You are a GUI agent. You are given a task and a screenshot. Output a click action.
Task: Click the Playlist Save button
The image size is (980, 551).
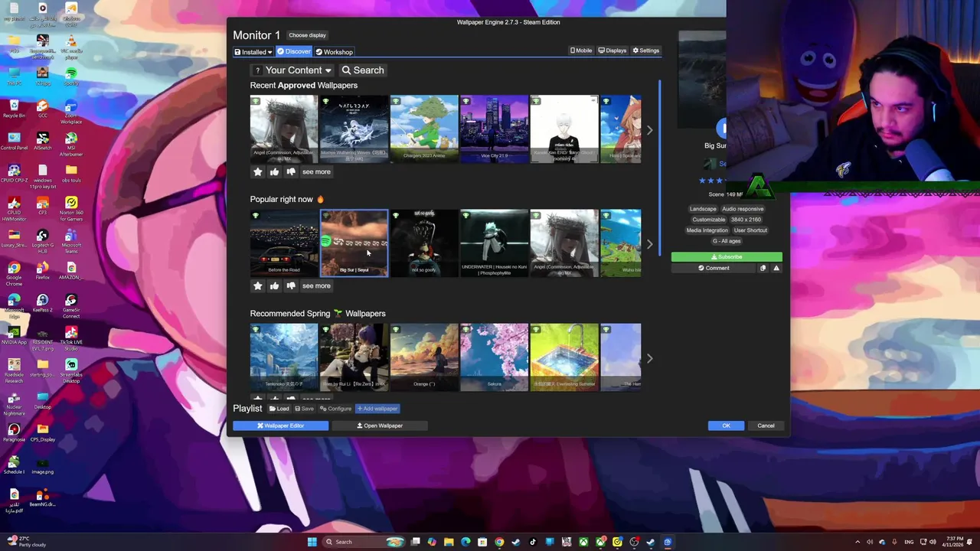click(x=304, y=409)
